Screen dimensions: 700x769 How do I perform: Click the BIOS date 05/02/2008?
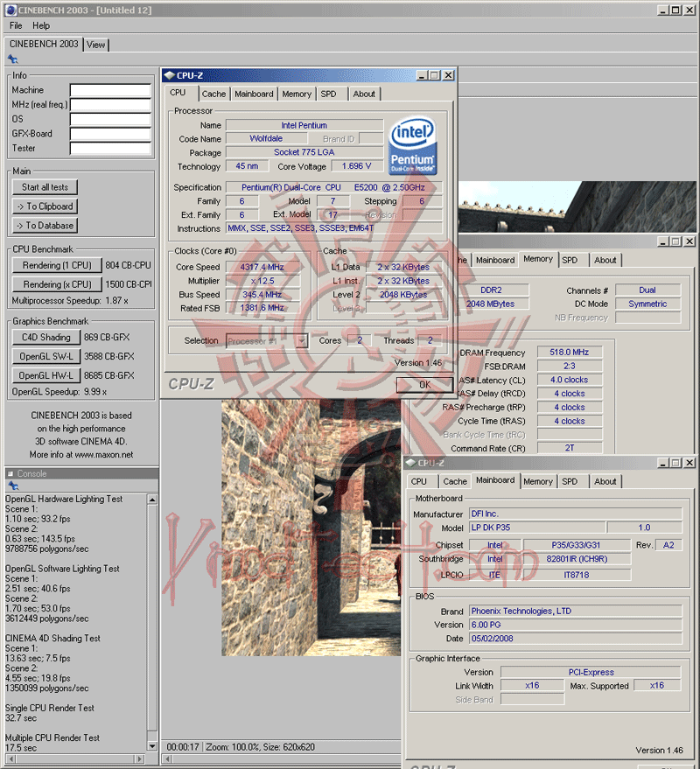tap(575, 639)
